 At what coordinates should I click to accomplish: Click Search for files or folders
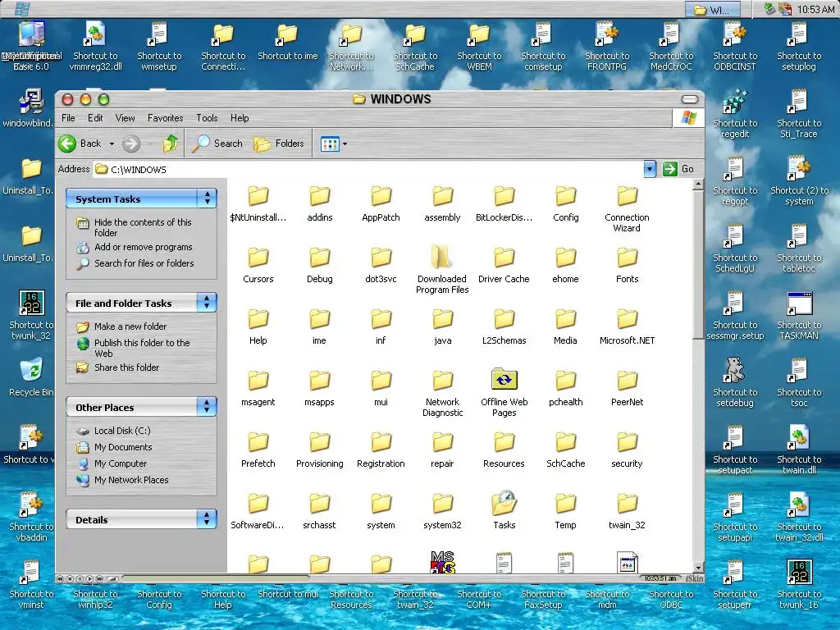coord(144,263)
